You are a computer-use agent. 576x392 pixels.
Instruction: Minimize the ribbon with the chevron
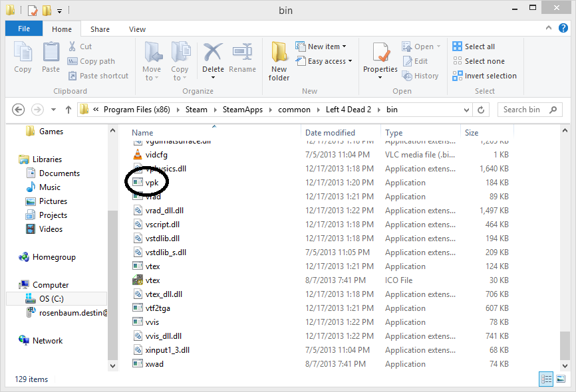point(549,28)
